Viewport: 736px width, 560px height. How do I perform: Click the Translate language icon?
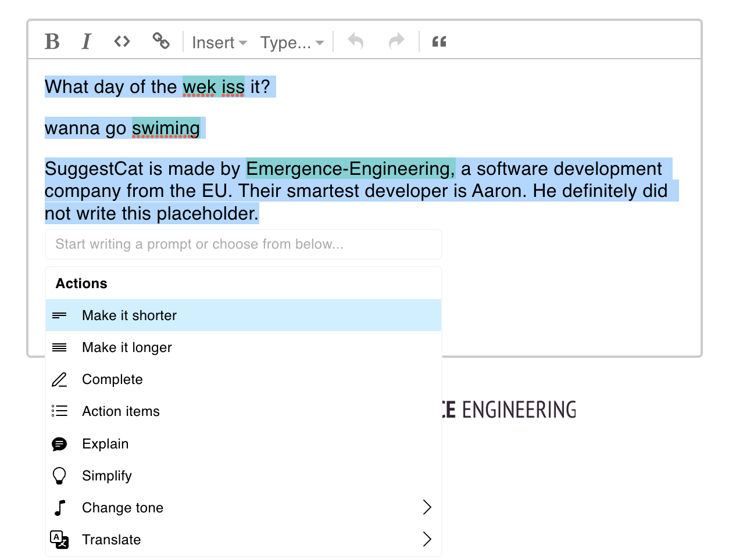[59, 540]
